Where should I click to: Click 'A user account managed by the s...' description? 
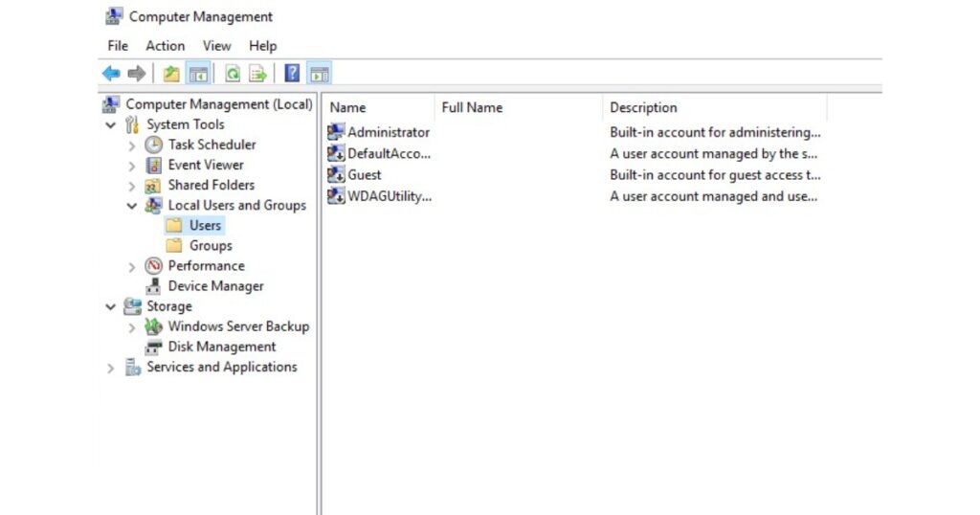point(713,153)
